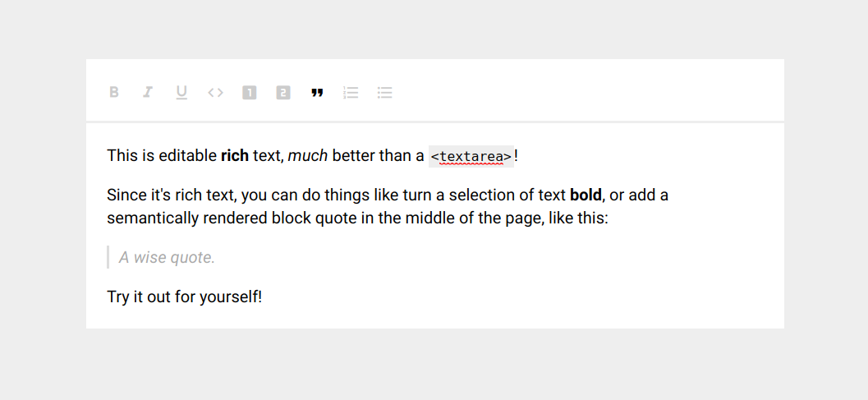The height and width of the screenshot is (400, 868).
Task: Toggle numbered list formatting
Action: click(x=351, y=93)
